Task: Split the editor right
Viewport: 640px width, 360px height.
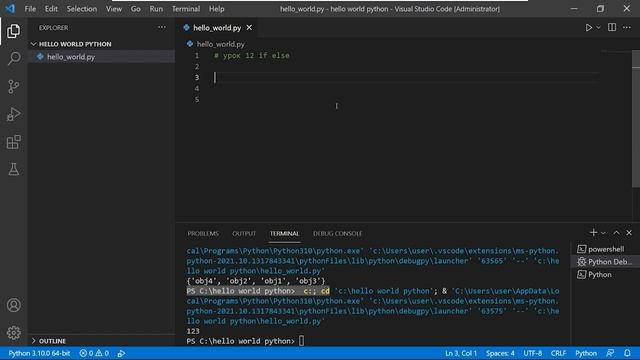Action: [x=612, y=27]
